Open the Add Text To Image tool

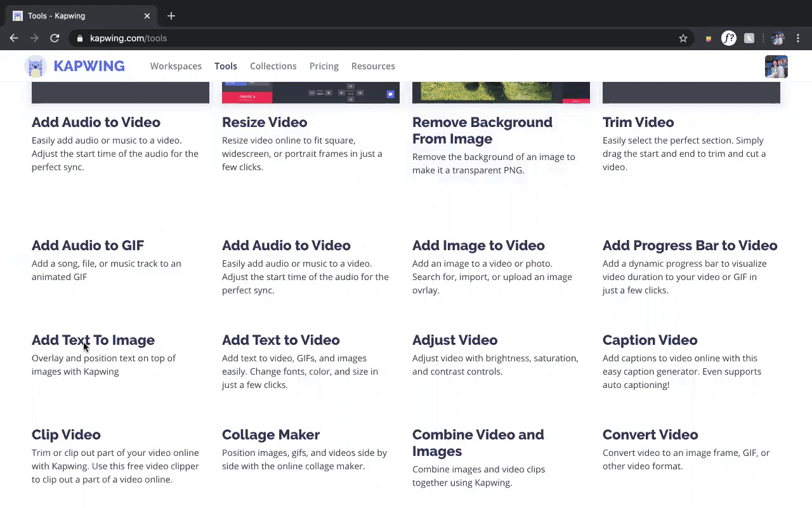(x=93, y=340)
